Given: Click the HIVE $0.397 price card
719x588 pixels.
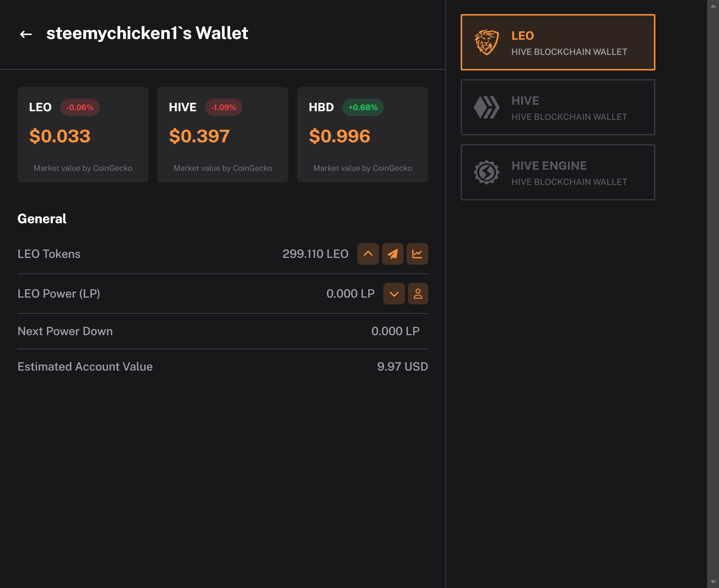Looking at the screenshot, I should tap(223, 135).
